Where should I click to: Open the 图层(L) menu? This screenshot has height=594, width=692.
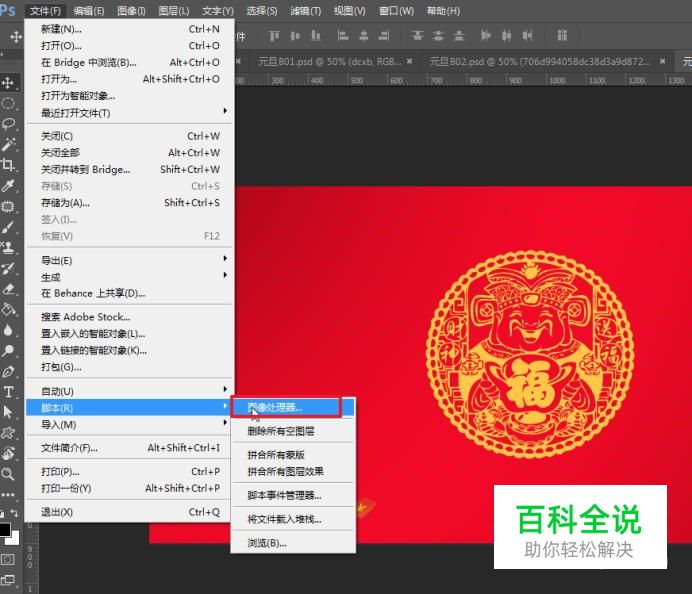point(174,11)
